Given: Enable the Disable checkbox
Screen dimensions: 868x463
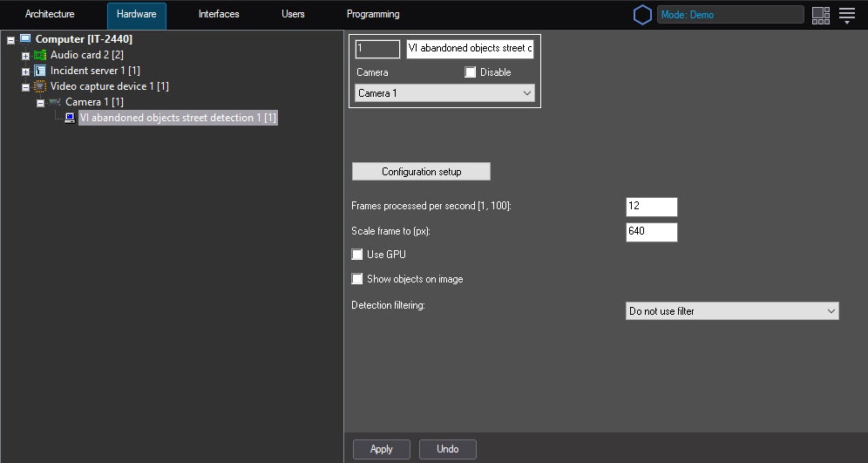Looking at the screenshot, I should tap(471, 72).
